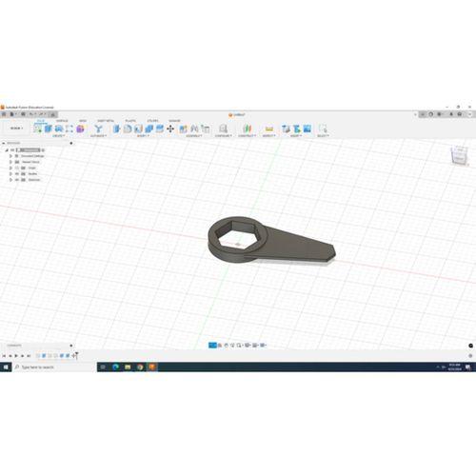Toggle visibility eye of the Bodies folder
The image size is (476, 476).
(17, 174)
